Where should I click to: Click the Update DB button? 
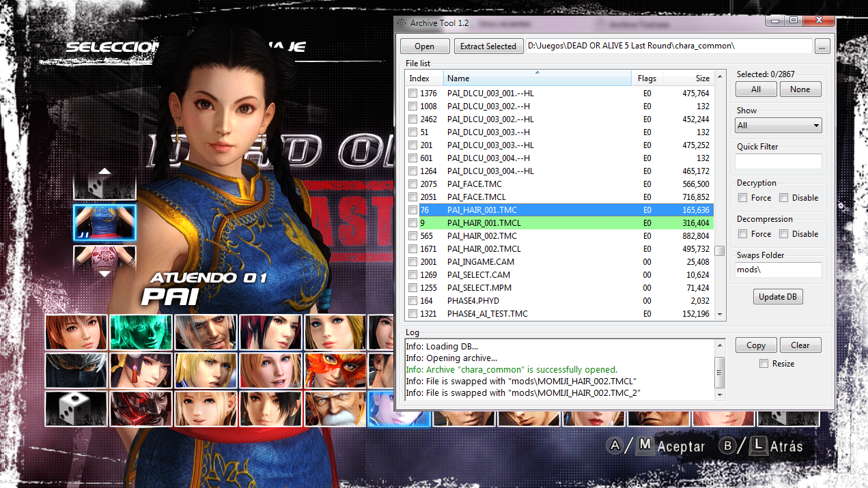pos(778,297)
